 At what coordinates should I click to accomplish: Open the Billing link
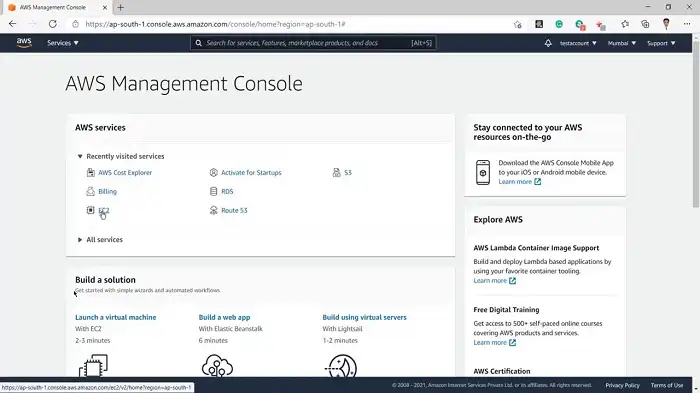point(107,191)
